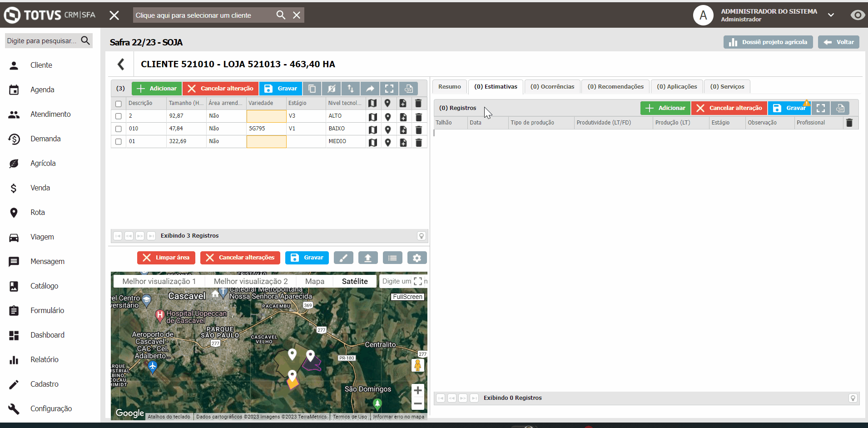
Task: Open the Resumo tab
Action: [450, 87]
